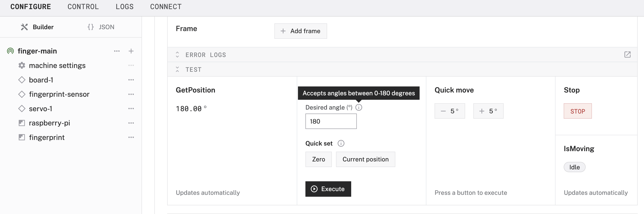Decrease angle by 5 degrees

coord(449,111)
